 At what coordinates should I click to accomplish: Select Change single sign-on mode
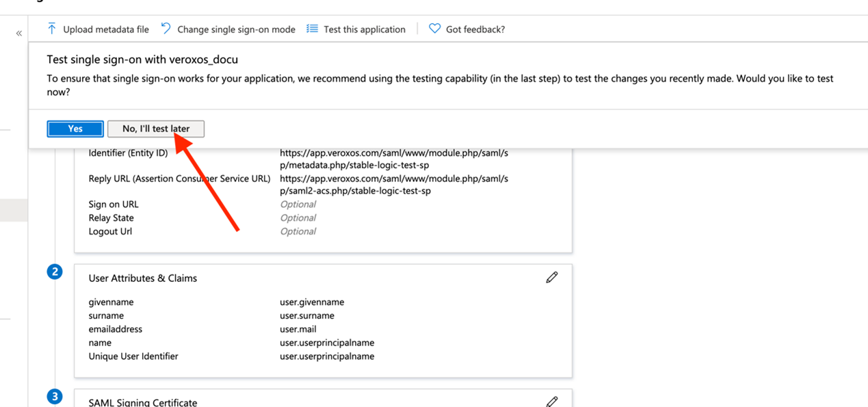tap(236, 29)
